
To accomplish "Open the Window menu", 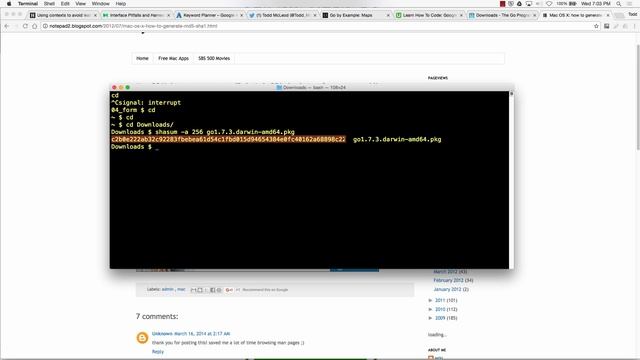I will point(100,4).
